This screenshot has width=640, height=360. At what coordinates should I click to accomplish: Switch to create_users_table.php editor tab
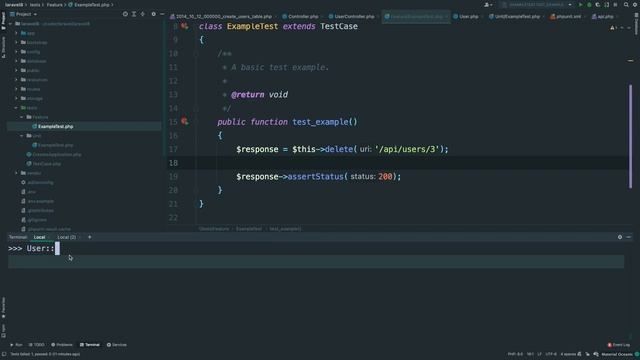[x=221, y=17]
